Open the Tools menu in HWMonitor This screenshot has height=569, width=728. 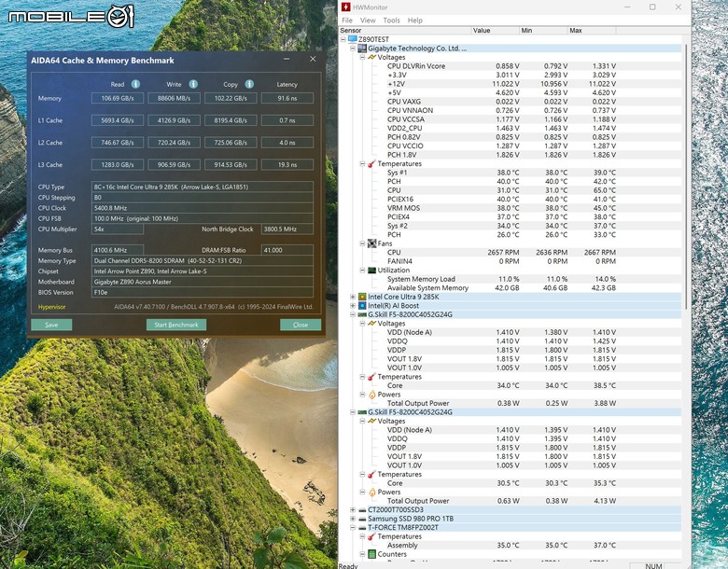(x=391, y=21)
